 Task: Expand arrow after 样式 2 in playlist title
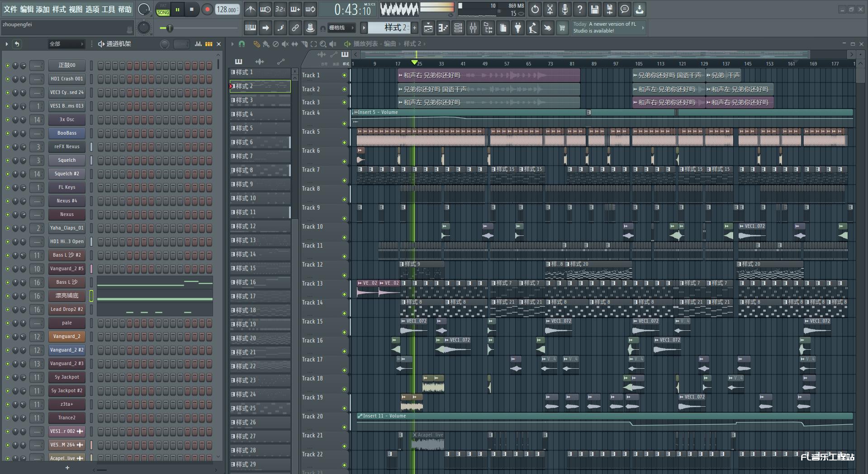pos(425,44)
